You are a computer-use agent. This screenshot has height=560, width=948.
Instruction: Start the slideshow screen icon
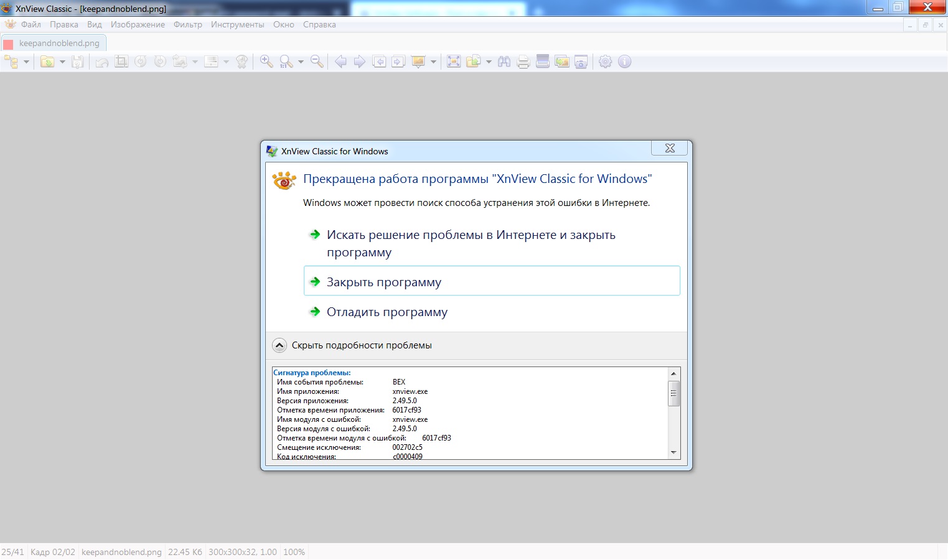(418, 62)
